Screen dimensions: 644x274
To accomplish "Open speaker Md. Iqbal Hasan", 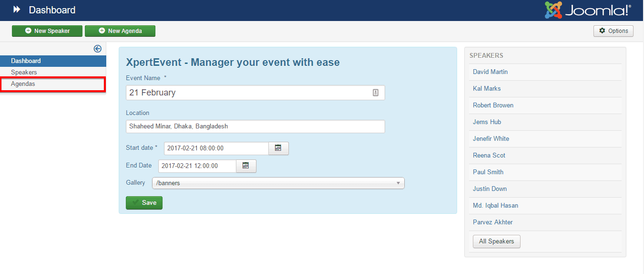I will [x=495, y=206].
